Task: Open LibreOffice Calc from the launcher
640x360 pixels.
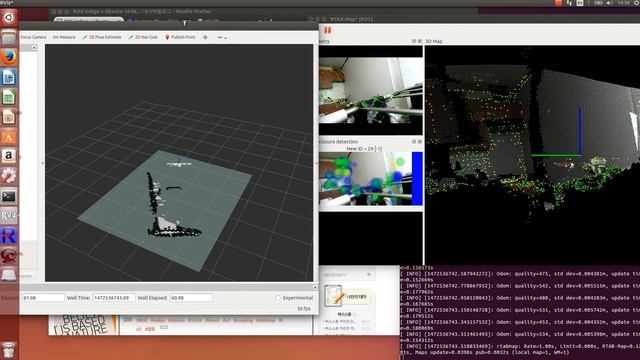Action: (x=9, y=97)
